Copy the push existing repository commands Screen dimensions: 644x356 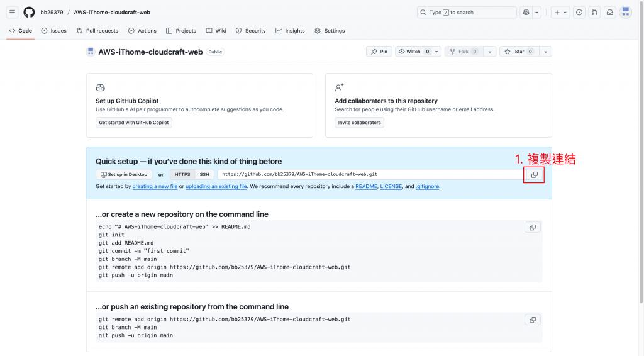pyautogui.click(x=533, y=320)
